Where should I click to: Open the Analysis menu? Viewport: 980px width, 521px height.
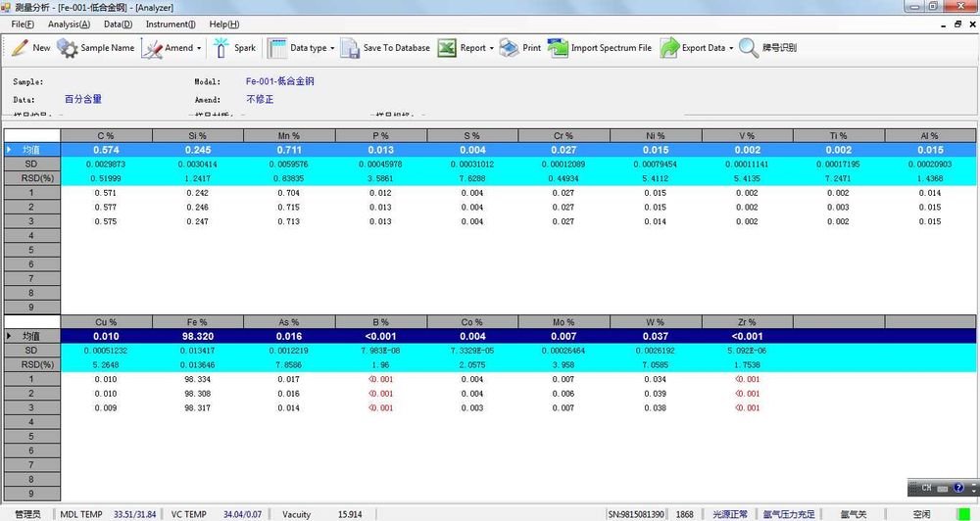coord(69,24)
